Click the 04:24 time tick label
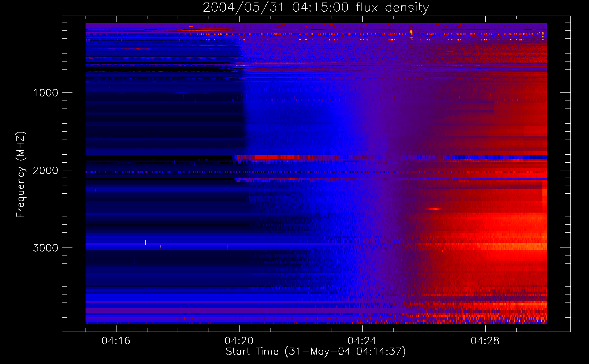The image size is (589, 364). click(x=362, y=341)
